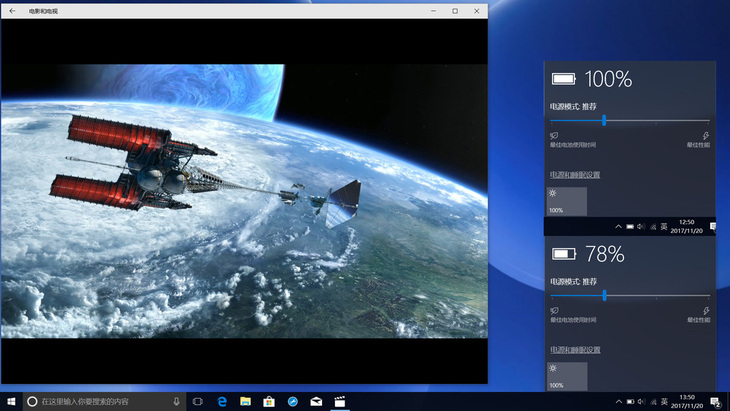This screenshot has width=730, height=411.
Task: Open Microsoft Store from the taskbar
Action: 269,401
